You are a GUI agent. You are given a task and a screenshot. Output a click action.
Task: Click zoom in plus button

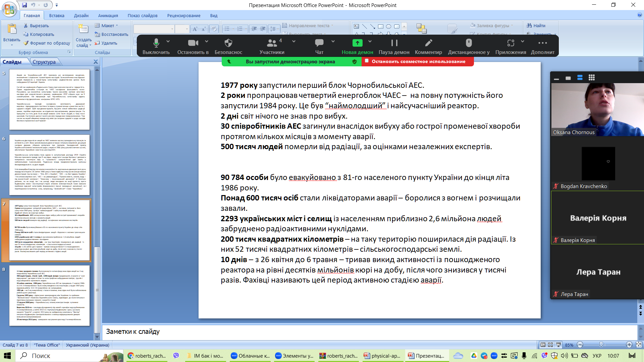629,345
